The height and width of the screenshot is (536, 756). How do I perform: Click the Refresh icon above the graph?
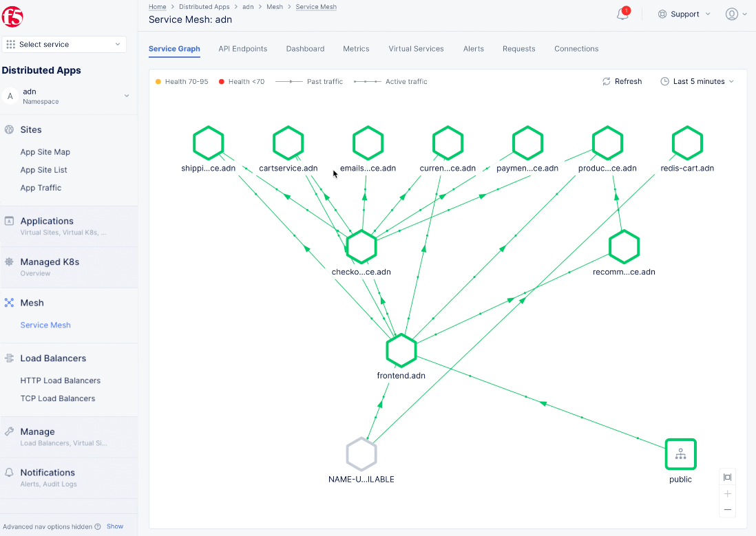(605, 81)
